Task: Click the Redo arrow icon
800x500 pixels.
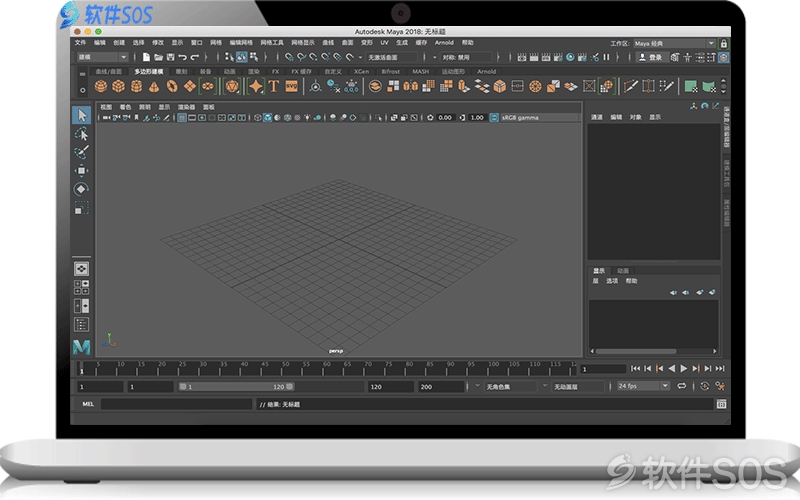Action: pos(194,57)
